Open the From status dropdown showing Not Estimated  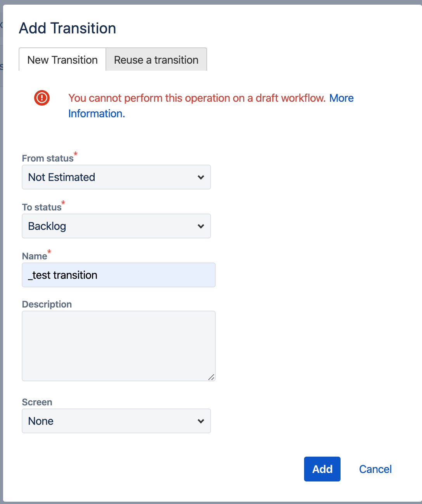[x=116, y=177]
